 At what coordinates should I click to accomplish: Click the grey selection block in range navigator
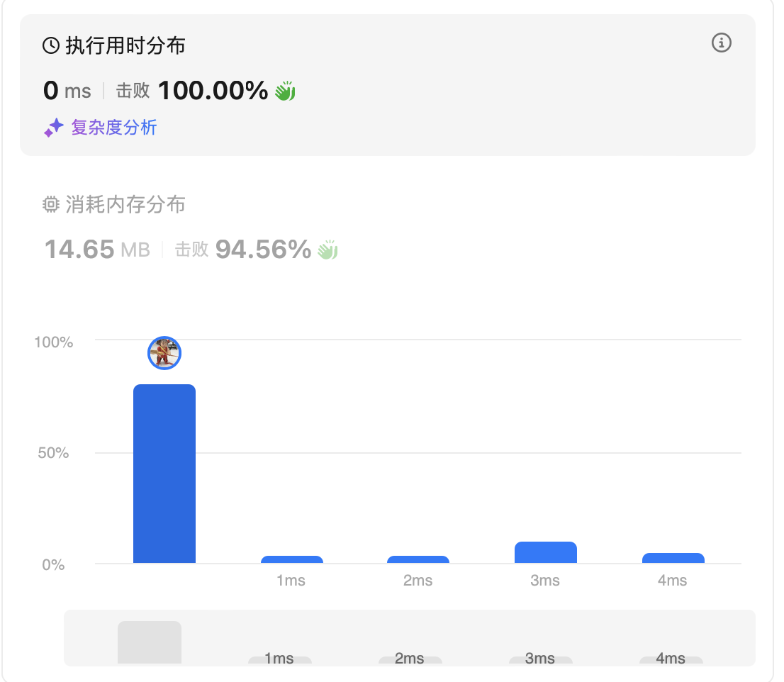150,642
